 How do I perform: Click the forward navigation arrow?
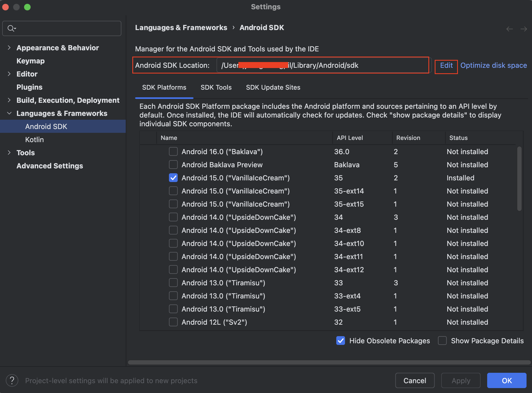click(524, 29)
